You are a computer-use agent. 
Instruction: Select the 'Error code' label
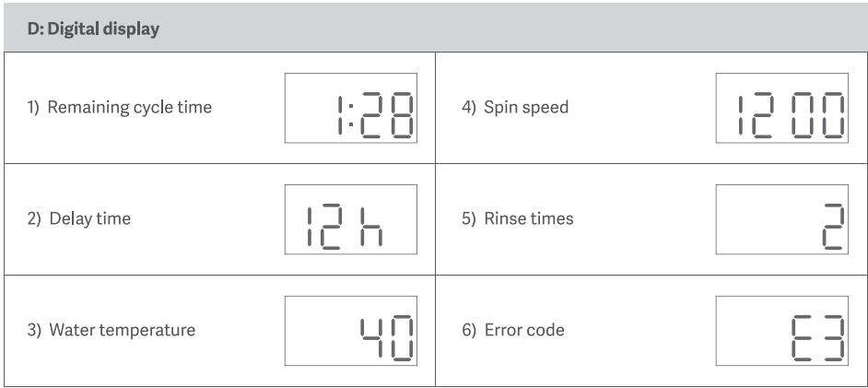pyautogui.click(x=524, y=330)
